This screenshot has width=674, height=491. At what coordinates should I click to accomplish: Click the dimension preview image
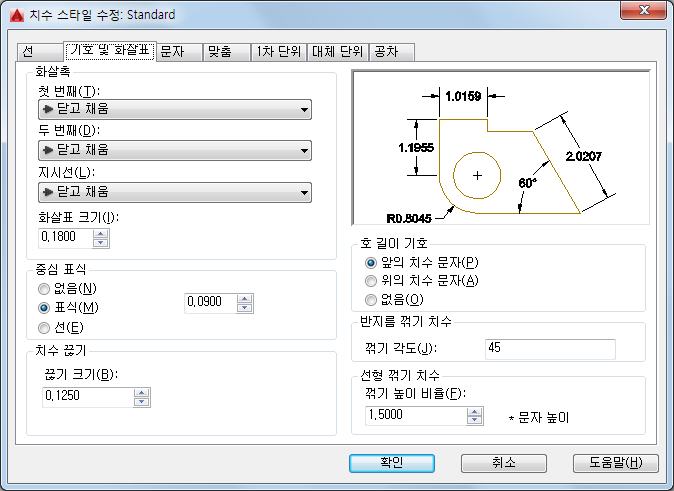pos(501,147)
